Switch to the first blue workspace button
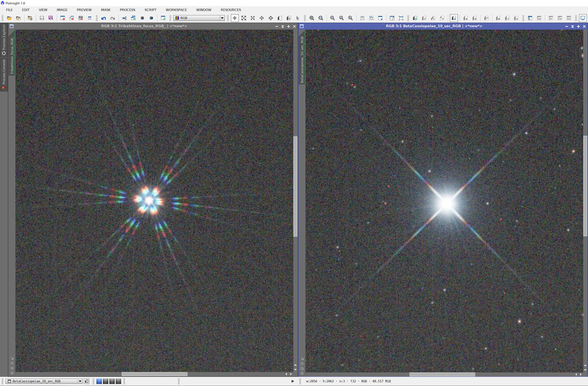The width and height of the screenshot is (588, 386). 99,381
